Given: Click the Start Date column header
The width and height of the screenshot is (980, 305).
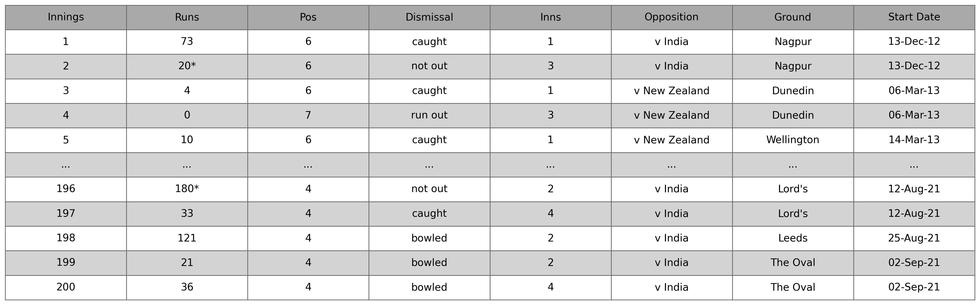Looking at the screenshot, I should point(914,17).
